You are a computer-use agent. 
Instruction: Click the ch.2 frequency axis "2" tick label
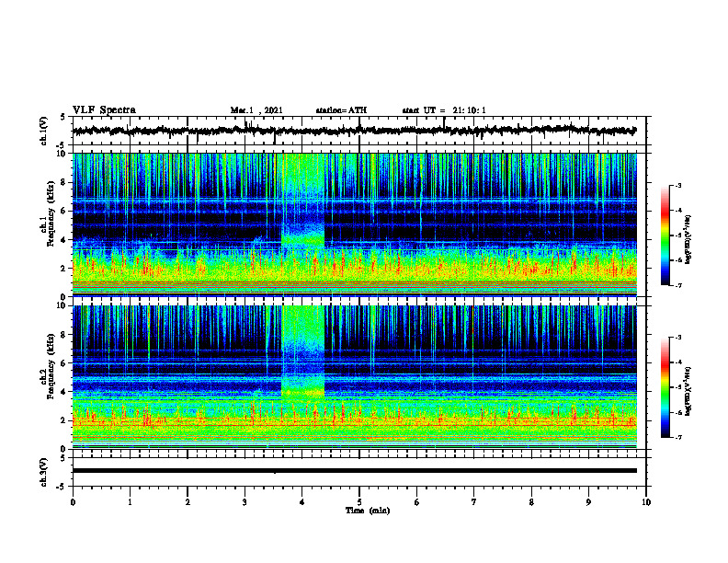pyautogui.click(x=64, y=420)
